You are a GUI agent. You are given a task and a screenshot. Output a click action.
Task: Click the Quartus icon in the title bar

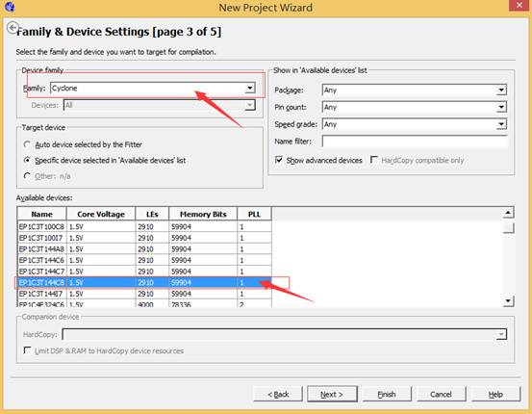[10, 7]
